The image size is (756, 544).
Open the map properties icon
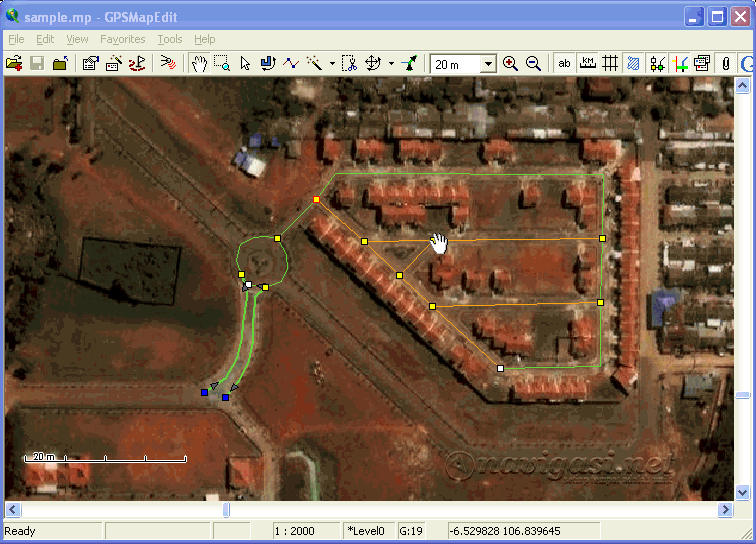(90, 63)
